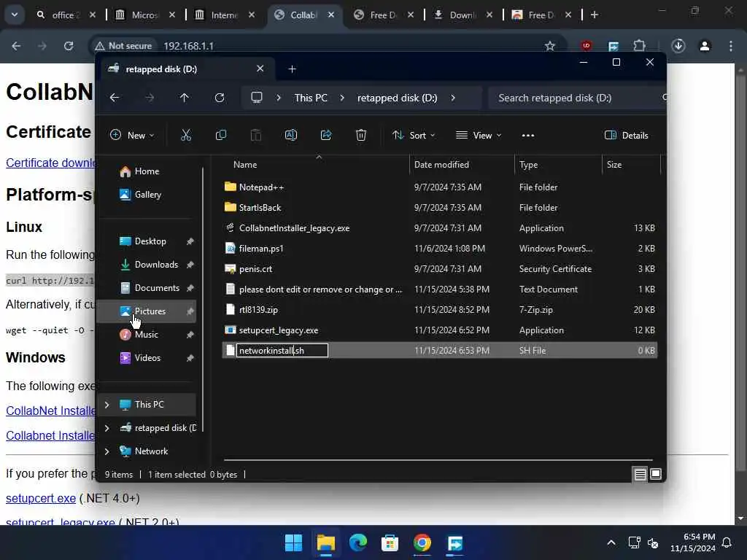Sort by the Size column header
This screenshot has height=560, width=747.
click(631, 165)
